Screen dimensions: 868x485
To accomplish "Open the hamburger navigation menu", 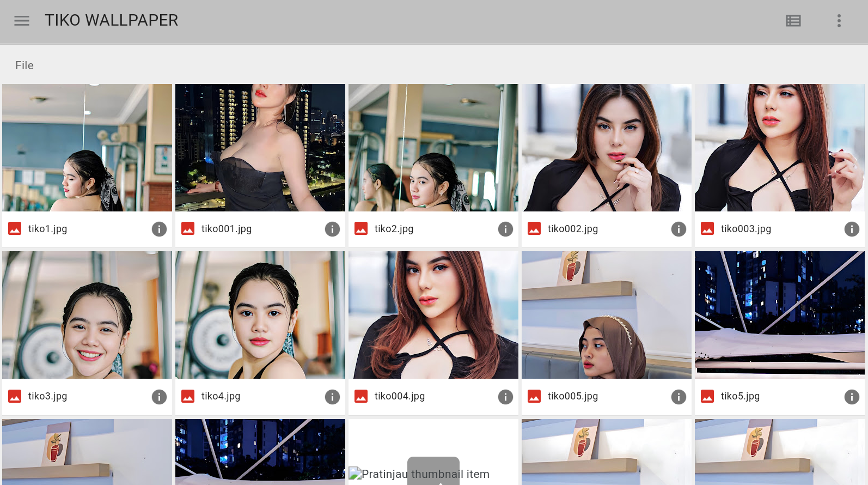I will point(22,21).
